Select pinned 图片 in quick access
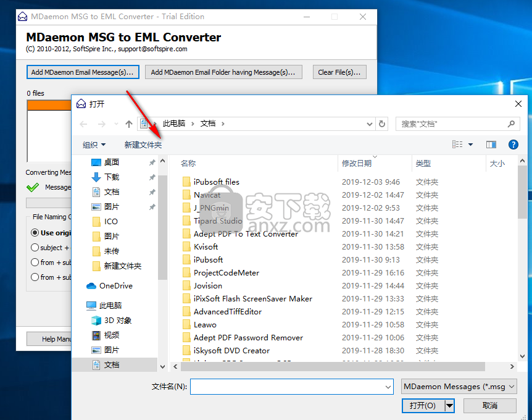The image size is (532, 420). 112,207
